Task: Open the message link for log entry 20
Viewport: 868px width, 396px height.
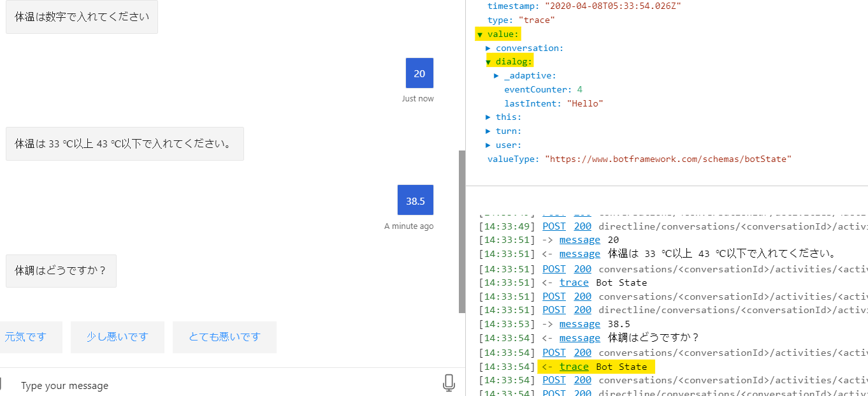Action: coord(580,240)
